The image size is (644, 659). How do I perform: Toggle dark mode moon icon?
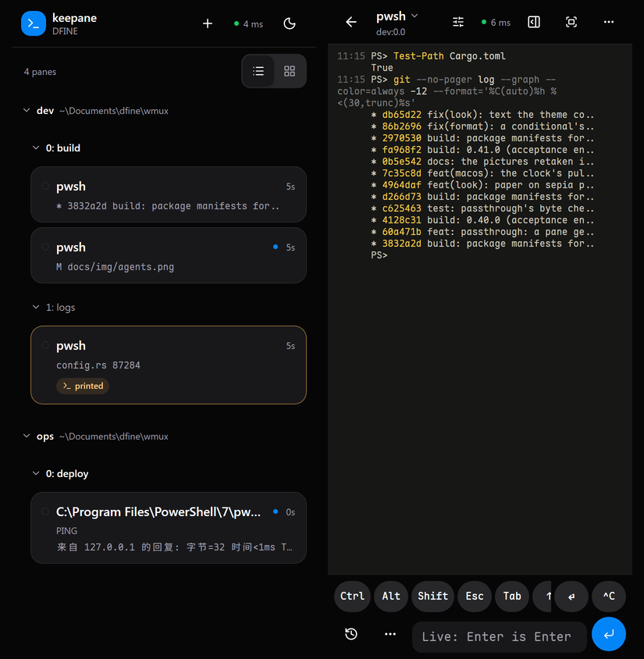[290, 23]
